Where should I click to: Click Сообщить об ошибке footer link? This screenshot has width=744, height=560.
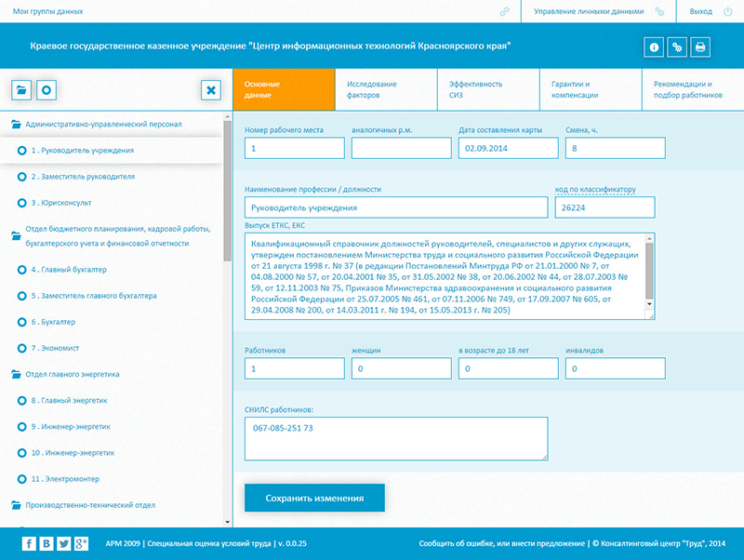tap(501, 543)
